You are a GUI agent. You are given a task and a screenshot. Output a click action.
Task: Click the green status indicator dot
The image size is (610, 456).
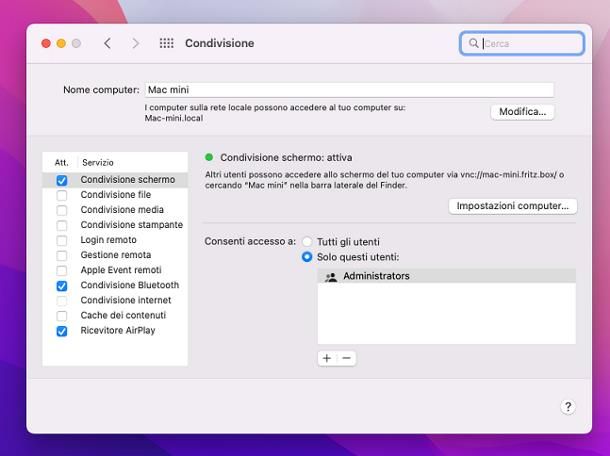[209, 158]
